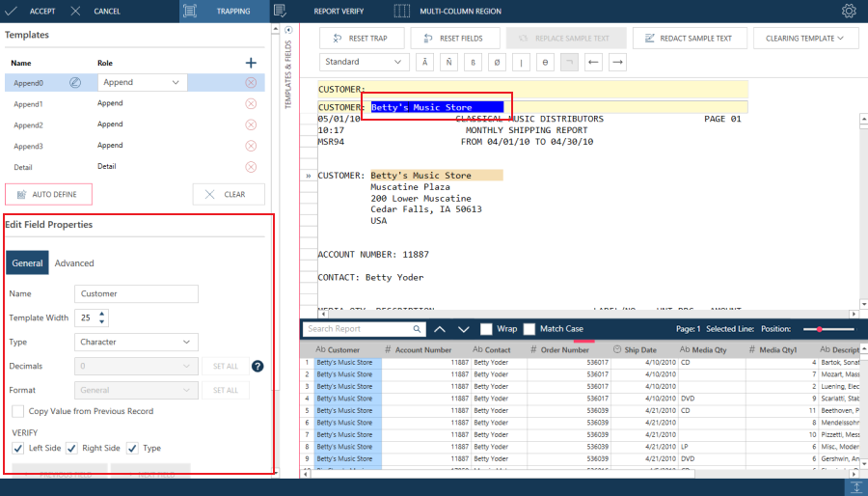
Task: Open settings gear in top right corner
Action: [x=849, y=12]
